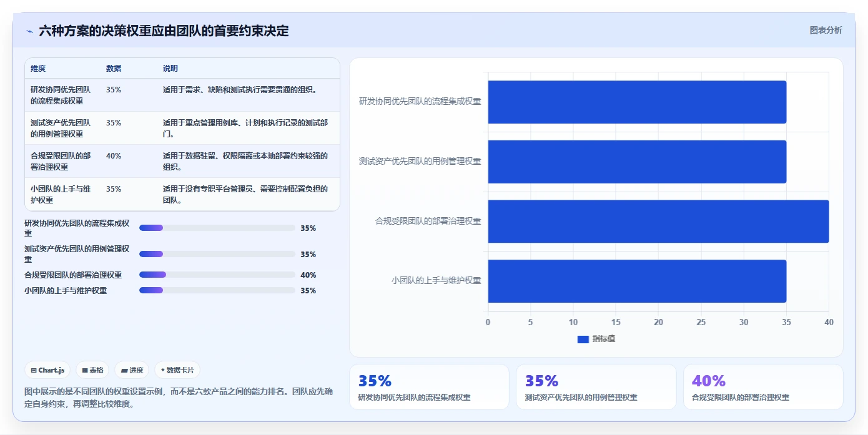Select the 进度 chip

point(132,370)
